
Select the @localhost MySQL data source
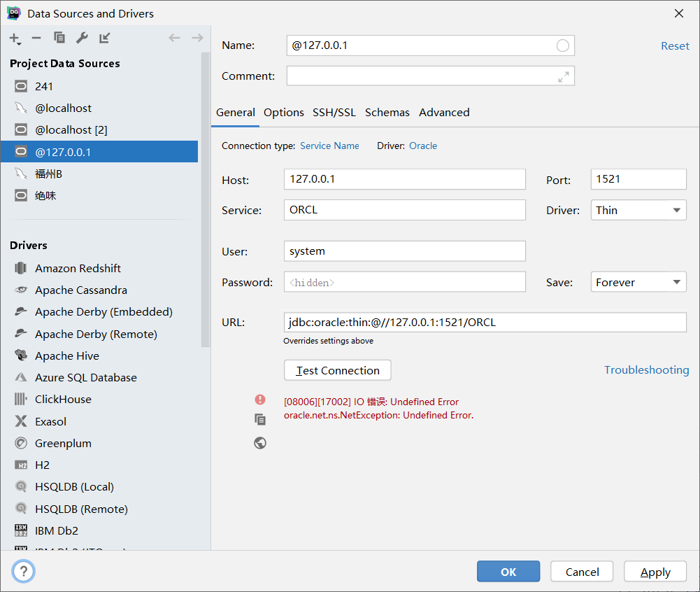coord(99,108)
